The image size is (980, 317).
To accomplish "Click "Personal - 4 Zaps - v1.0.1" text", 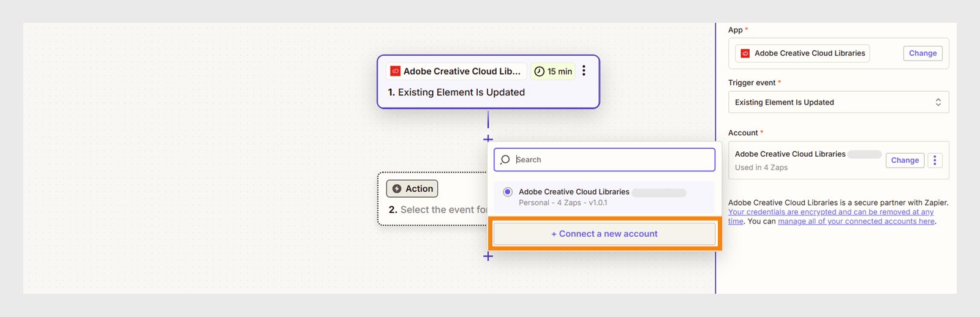I will click(x=563, y=203).
